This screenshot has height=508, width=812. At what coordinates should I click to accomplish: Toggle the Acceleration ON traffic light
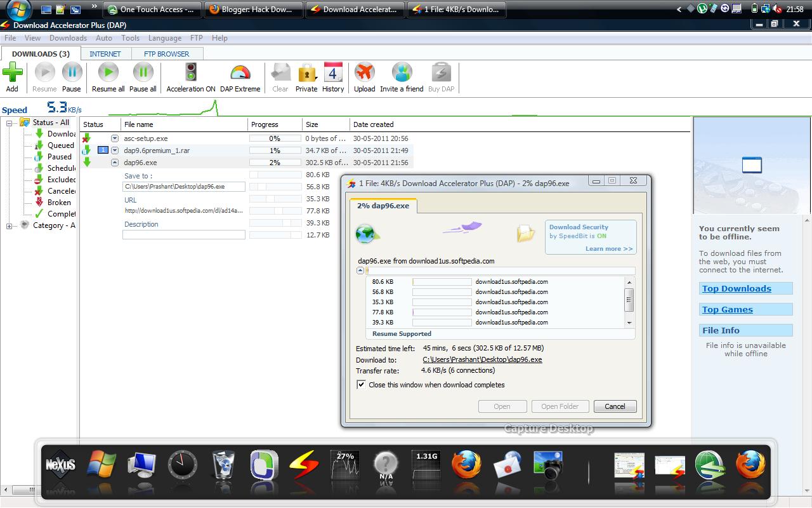coord(190,73)
